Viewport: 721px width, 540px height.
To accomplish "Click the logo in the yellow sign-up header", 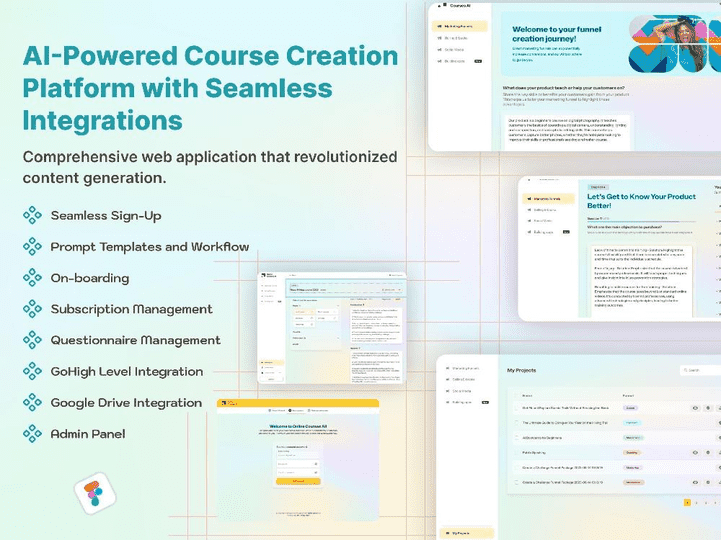I will pyautogui.click(x=229, y=403).
